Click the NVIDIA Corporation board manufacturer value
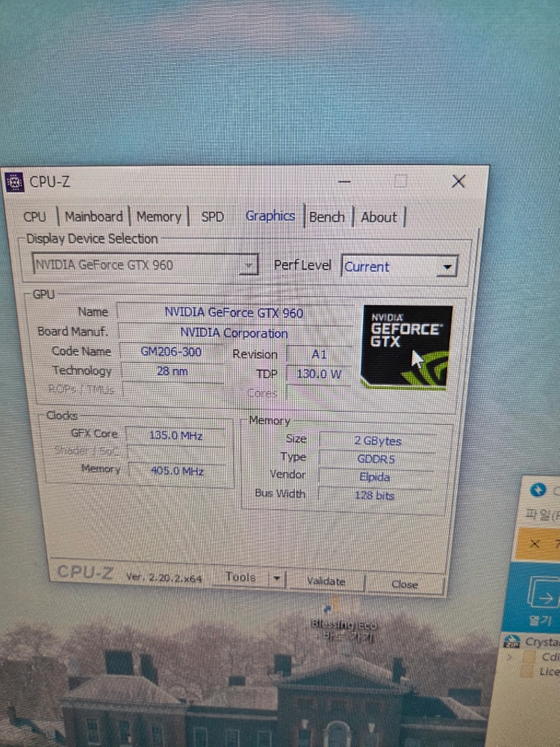560x747 pixels. click(x=234, y=333)
